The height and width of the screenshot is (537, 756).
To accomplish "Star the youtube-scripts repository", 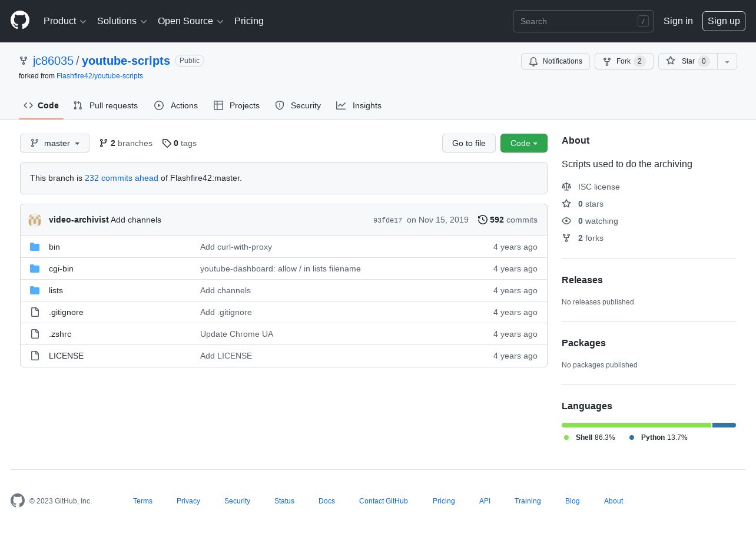I will click(x=688, y=61).
